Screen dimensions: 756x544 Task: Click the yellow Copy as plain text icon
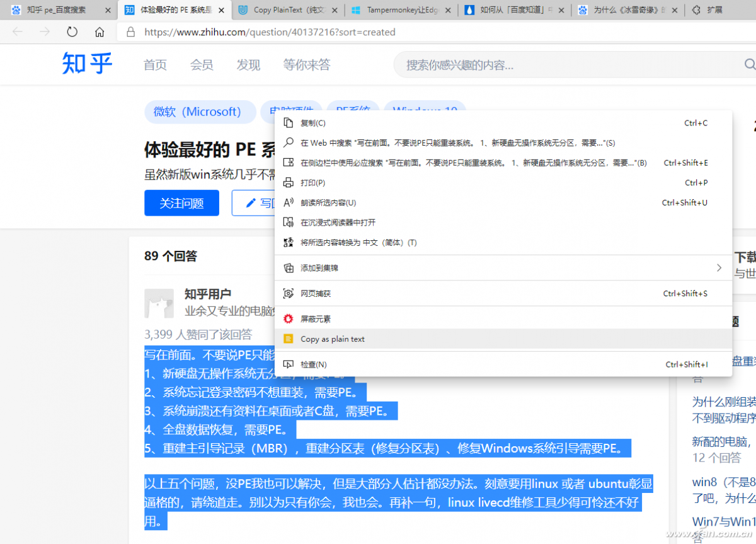(x=289, y=339)
